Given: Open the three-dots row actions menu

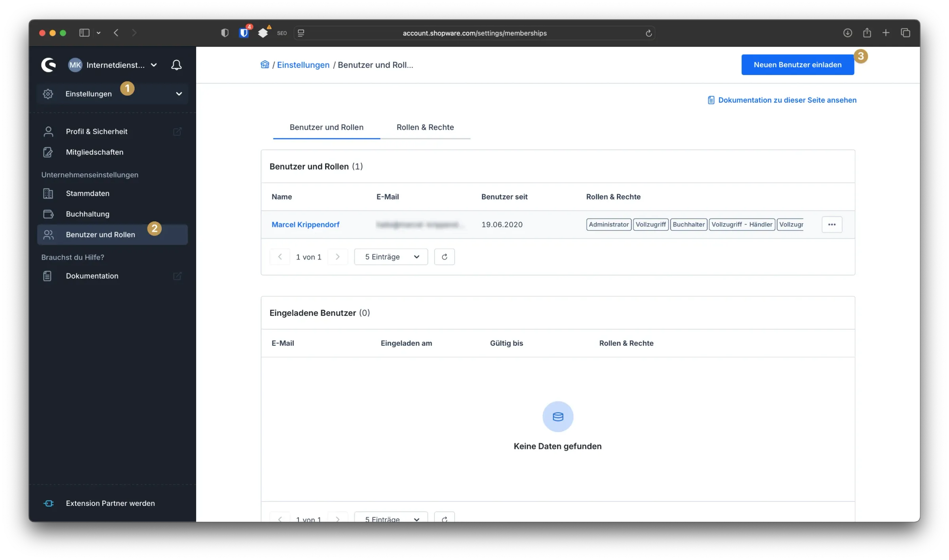Looking at the screenshot, I should pos(832,224).
